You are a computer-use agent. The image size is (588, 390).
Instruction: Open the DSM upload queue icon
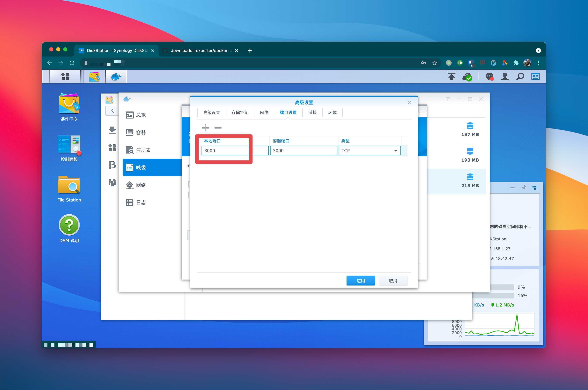[451, 77]
